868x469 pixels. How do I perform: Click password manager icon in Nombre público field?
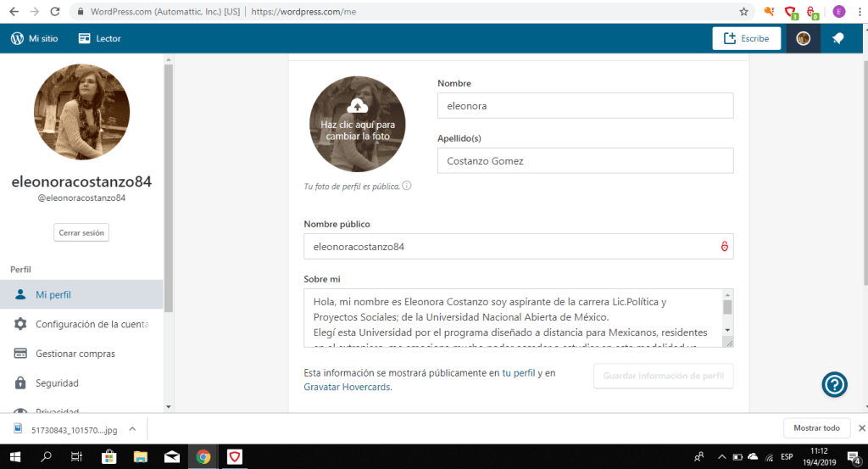coord(724,247)
